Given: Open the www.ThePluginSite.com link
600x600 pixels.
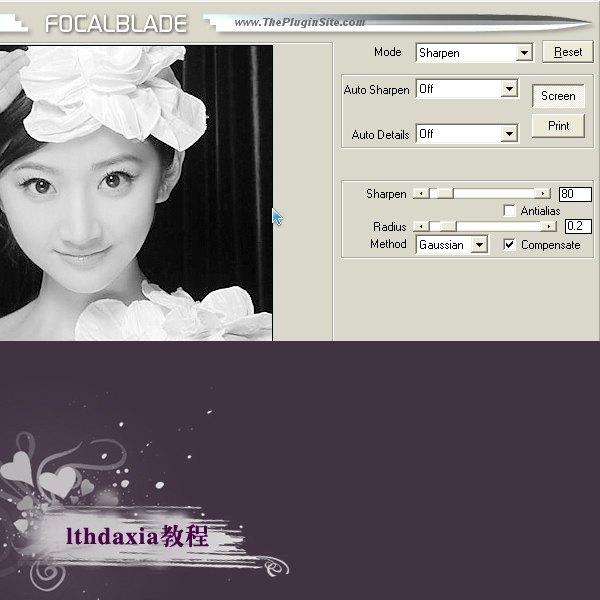Looking at the screenshot, I should coord(300,22).
